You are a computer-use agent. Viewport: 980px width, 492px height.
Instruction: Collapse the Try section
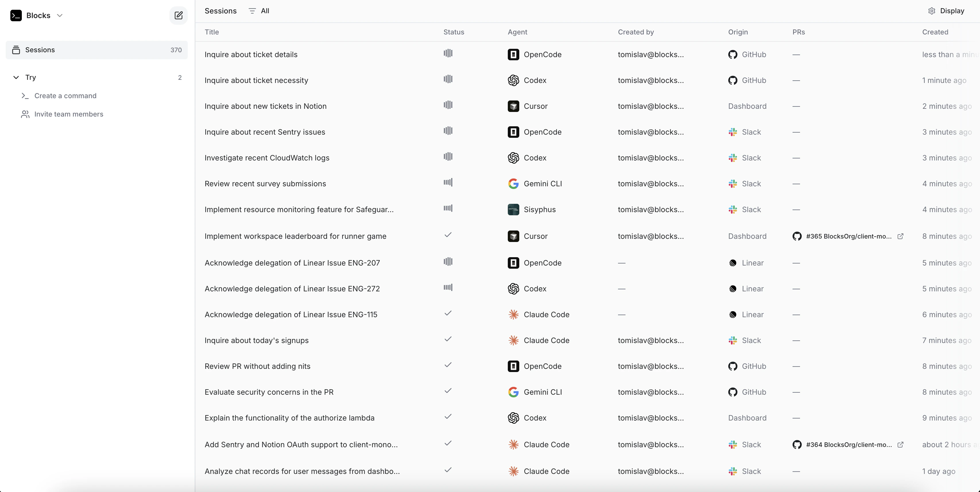16,77
